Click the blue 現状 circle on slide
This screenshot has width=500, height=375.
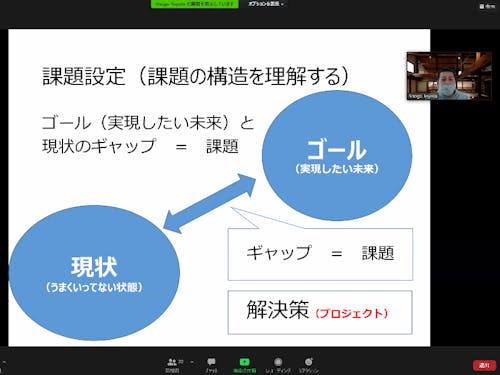point(94,273)
